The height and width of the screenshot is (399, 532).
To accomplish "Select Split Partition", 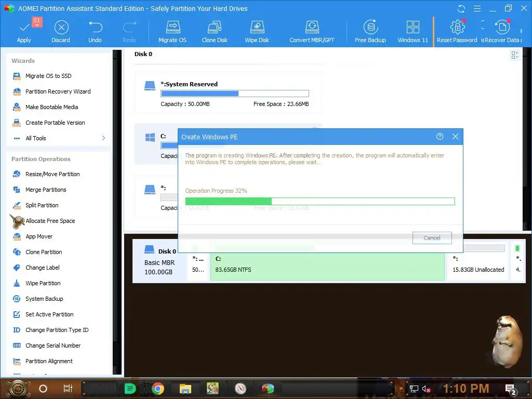I will pyautogui.click(x=42, y=205).
